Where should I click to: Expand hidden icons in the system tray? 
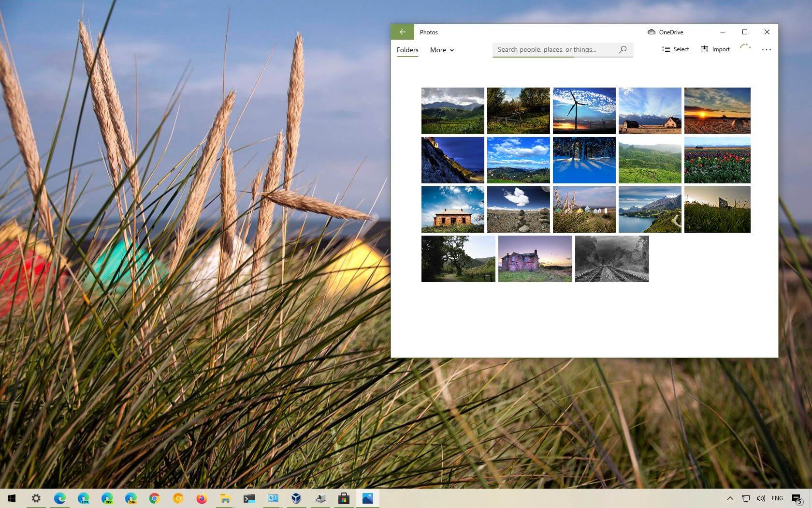730,498
